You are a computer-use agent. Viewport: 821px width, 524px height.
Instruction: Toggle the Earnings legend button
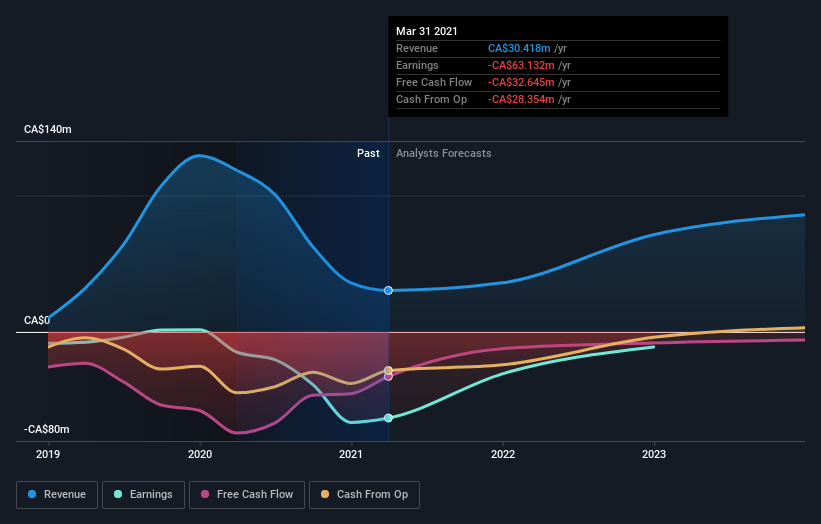[143, 495]
